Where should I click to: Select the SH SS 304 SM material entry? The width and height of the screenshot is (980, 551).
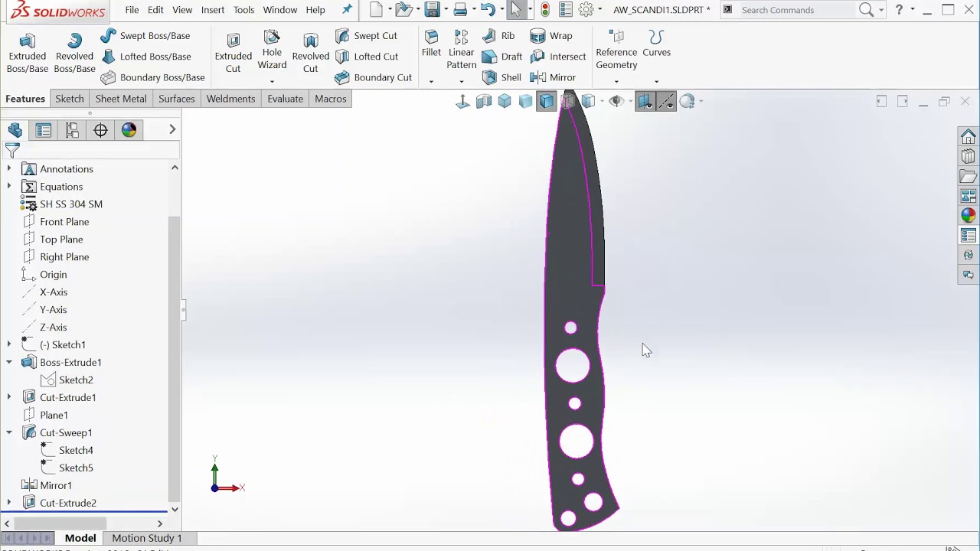pos(71,204)
